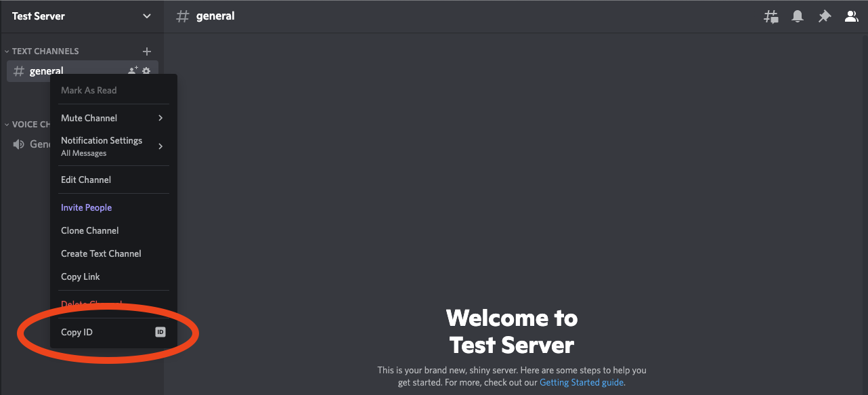Click Copy ID inside the red circle
Screen dimensions: 868x395
[75, 332]
